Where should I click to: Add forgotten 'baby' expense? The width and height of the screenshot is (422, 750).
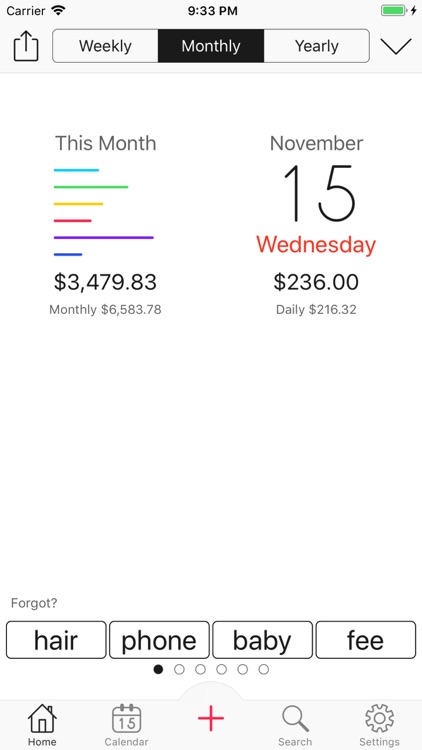(x=263, y=640)
